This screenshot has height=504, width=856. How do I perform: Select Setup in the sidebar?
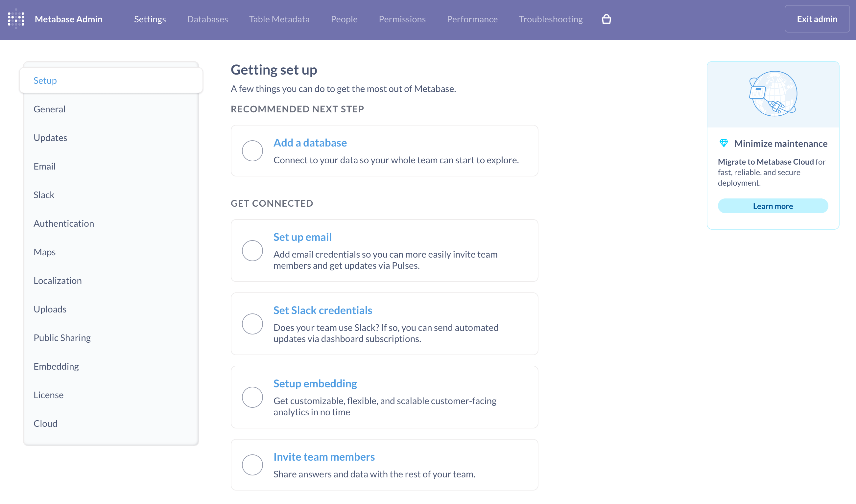pos(111,80)
